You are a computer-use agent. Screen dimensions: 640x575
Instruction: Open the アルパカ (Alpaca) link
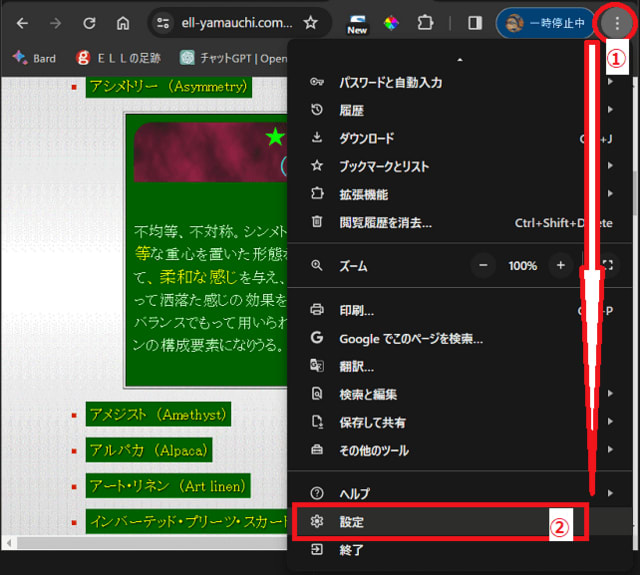click(x=148, y=450)
